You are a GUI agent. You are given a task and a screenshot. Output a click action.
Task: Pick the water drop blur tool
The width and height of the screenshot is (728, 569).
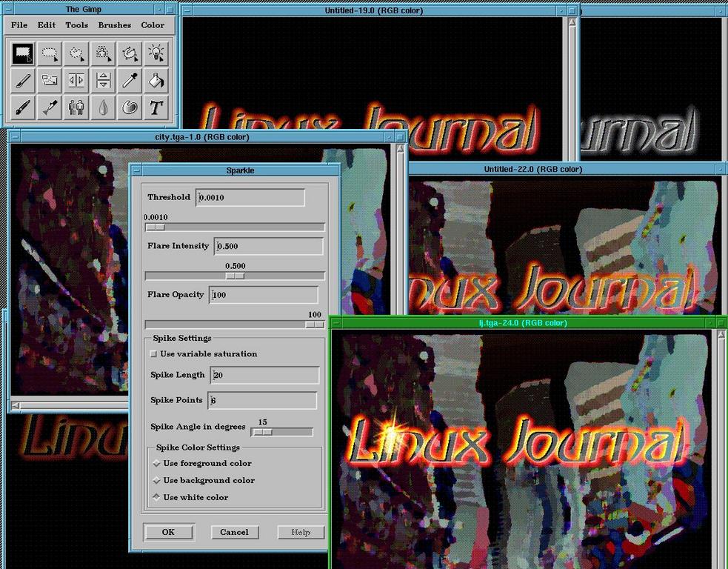click(103, 107)
